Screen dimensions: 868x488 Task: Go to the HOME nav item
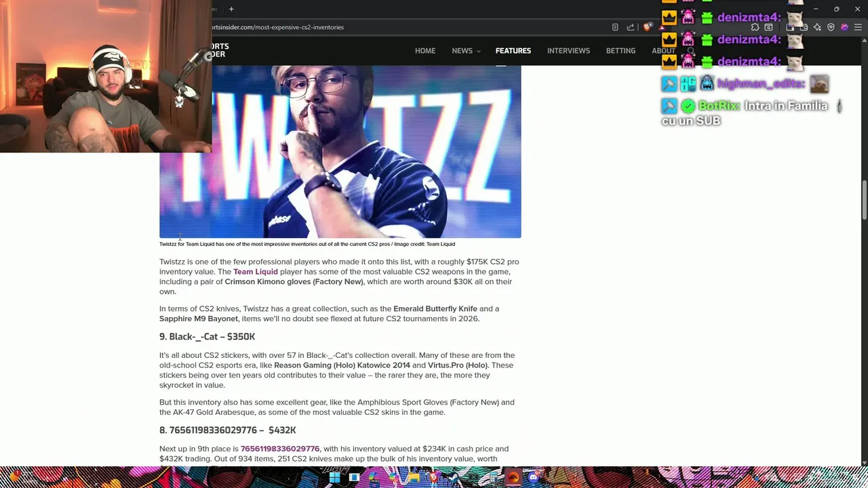click(x=425, y=51)
